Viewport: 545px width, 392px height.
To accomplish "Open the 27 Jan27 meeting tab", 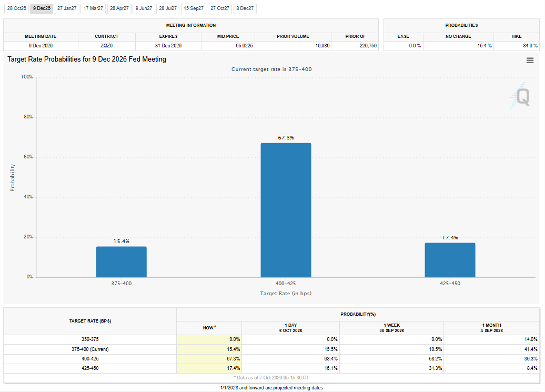I will click(67, 8).
